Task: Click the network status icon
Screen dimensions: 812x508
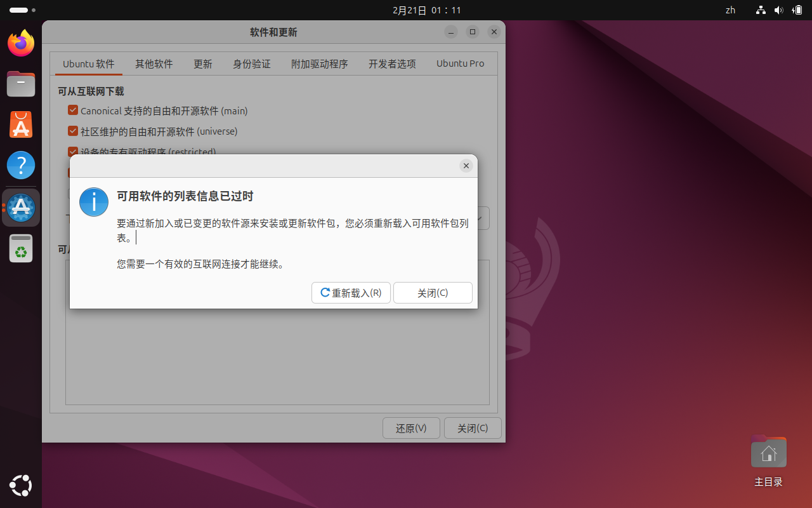Action: pos(761,10)
